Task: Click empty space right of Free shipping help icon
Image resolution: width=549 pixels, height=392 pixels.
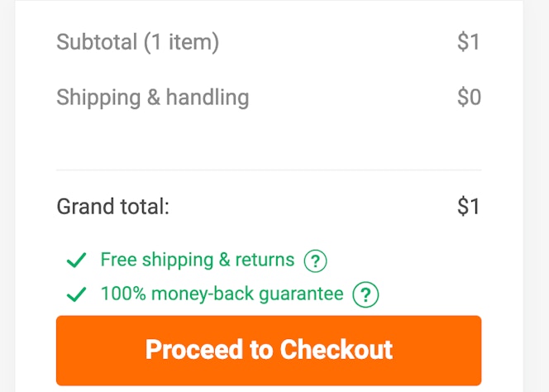Action: pos(404,261)
